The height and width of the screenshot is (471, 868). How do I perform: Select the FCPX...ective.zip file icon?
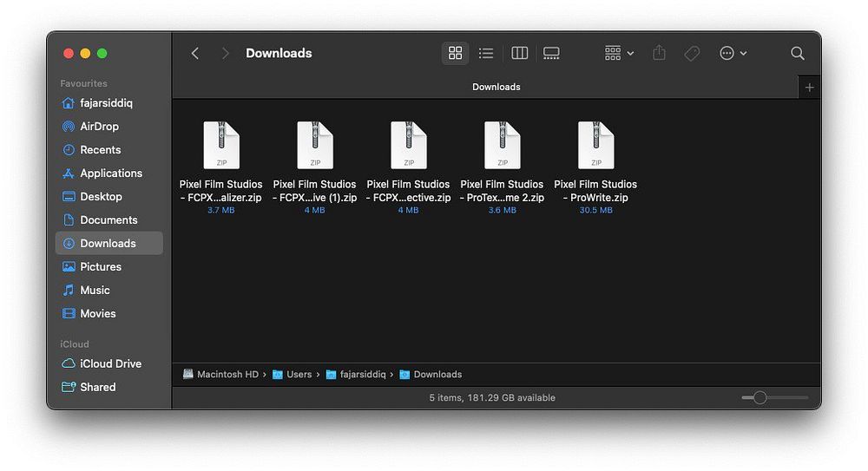click(409, 145)
